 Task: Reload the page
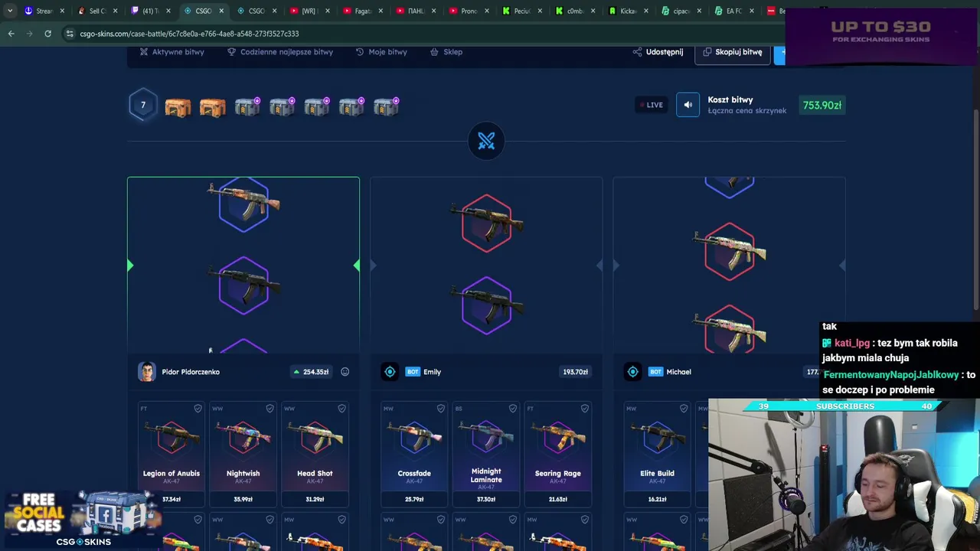point(47,34)
